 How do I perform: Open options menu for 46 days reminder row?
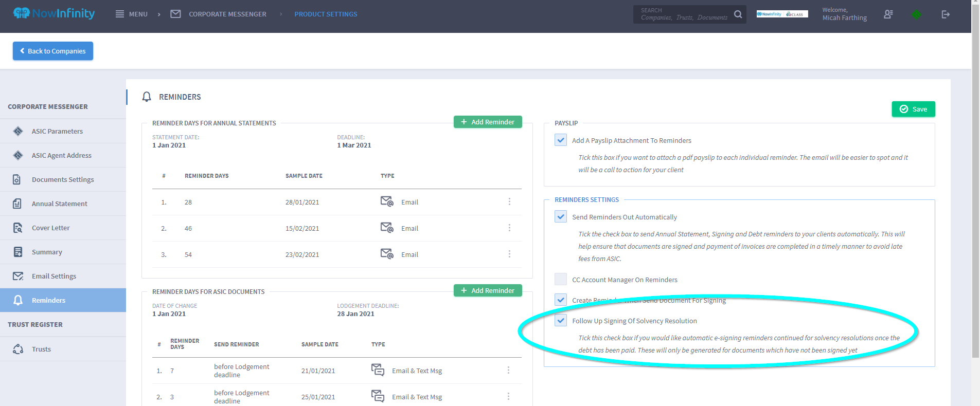tap(509, 228)
